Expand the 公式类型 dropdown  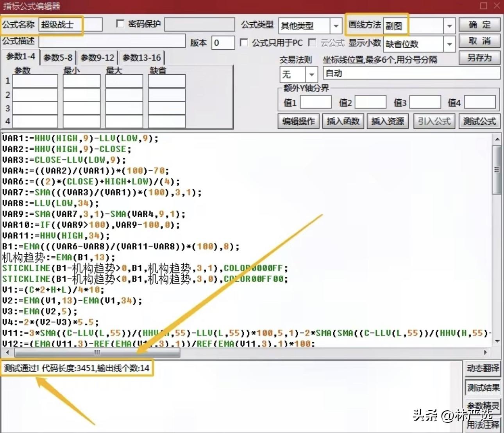tap(336, 26)
